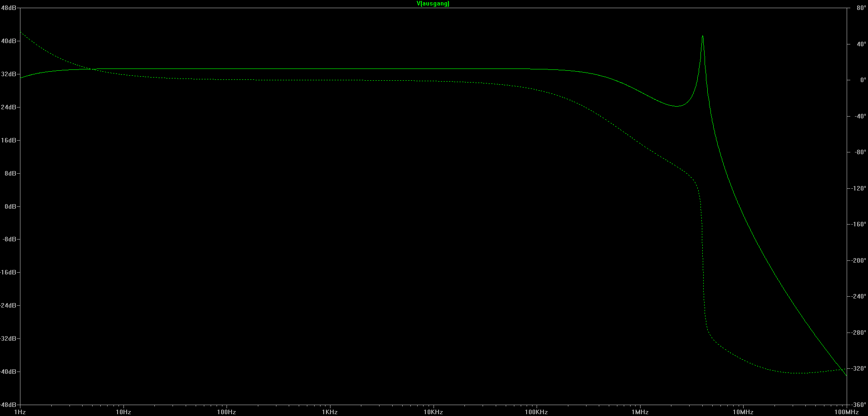Viewport: 868px width, 416px height.
Task: Click the 16dB magnitude axis label
Action: click(9, 140)
